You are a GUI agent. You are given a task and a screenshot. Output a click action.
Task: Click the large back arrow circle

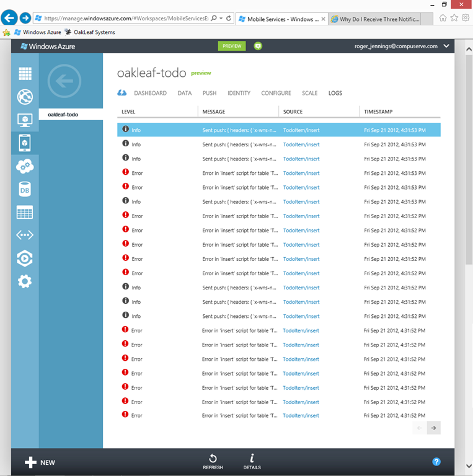point(64,81)
